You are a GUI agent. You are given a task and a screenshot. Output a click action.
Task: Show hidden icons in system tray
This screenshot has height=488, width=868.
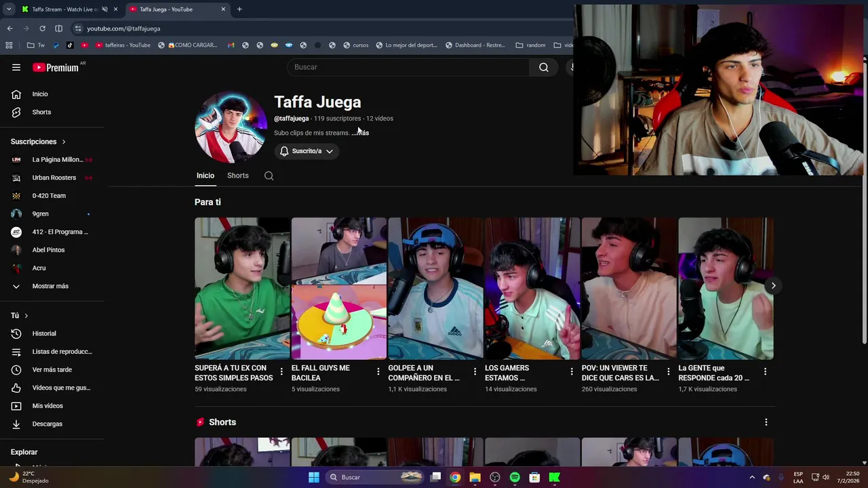(x=751, y=477)
